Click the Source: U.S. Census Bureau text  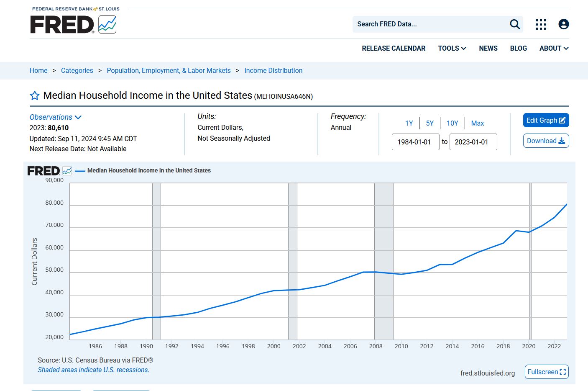[95, 360]
